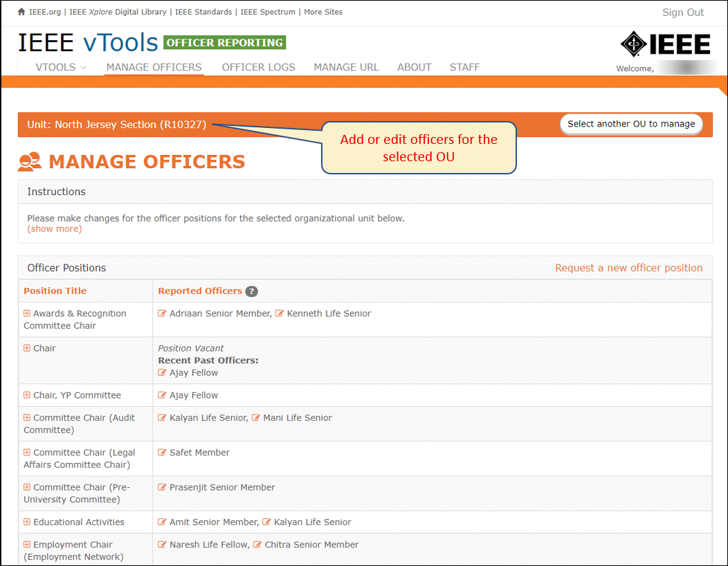The height and width of the screenshot is (566, 728).
Task: Open the Manage URL tab
Action: (347, 67)
